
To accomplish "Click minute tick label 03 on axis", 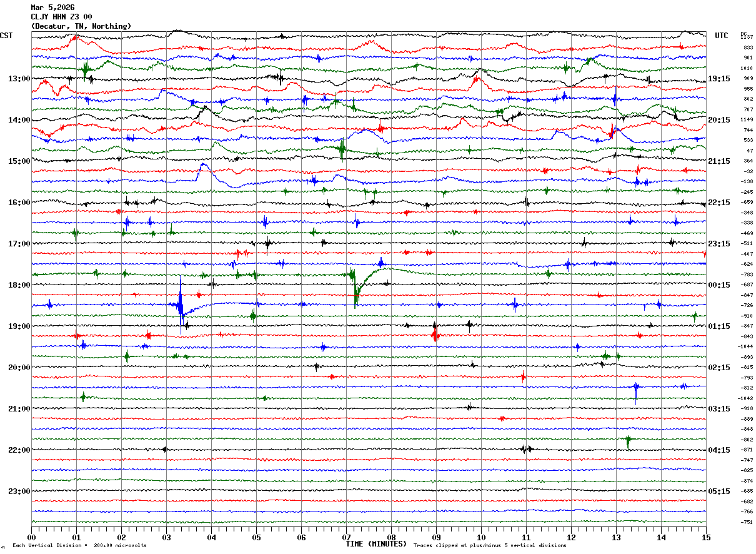I will tap(166, 537).
